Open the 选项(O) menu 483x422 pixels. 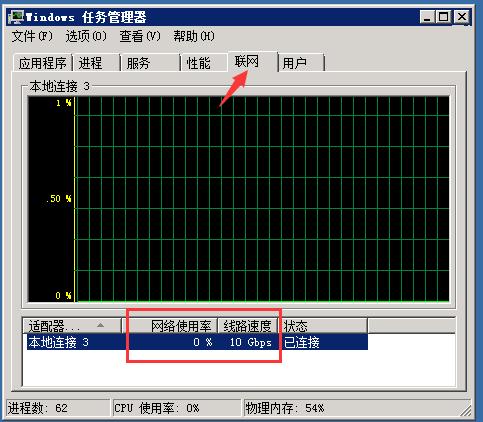click(86, 36)
